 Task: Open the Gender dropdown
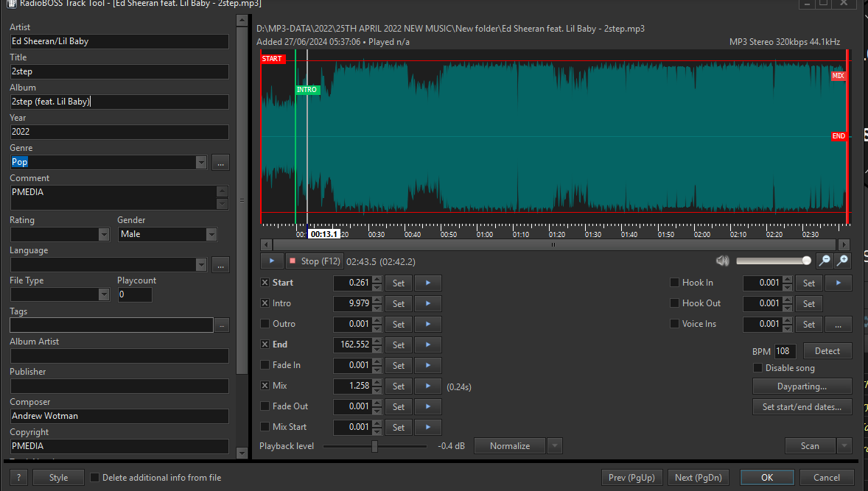[211, 234]
